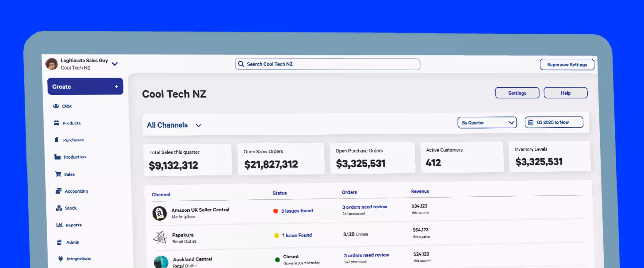Click the Open Sales Orders card
The height and width of the screenshot is (268, 644).
[x=281, y=158]
